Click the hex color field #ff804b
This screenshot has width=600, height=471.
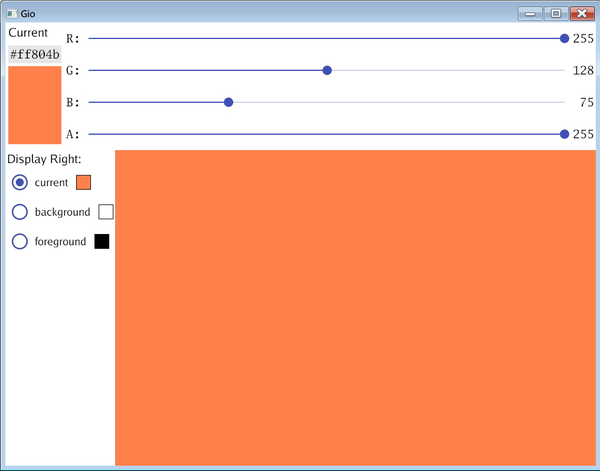[34, 54]
